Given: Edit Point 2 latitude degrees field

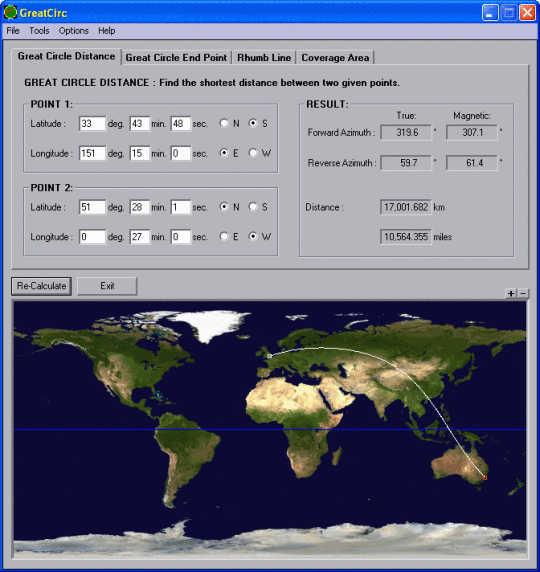Looking at the screenshot, I should point(92,207).
